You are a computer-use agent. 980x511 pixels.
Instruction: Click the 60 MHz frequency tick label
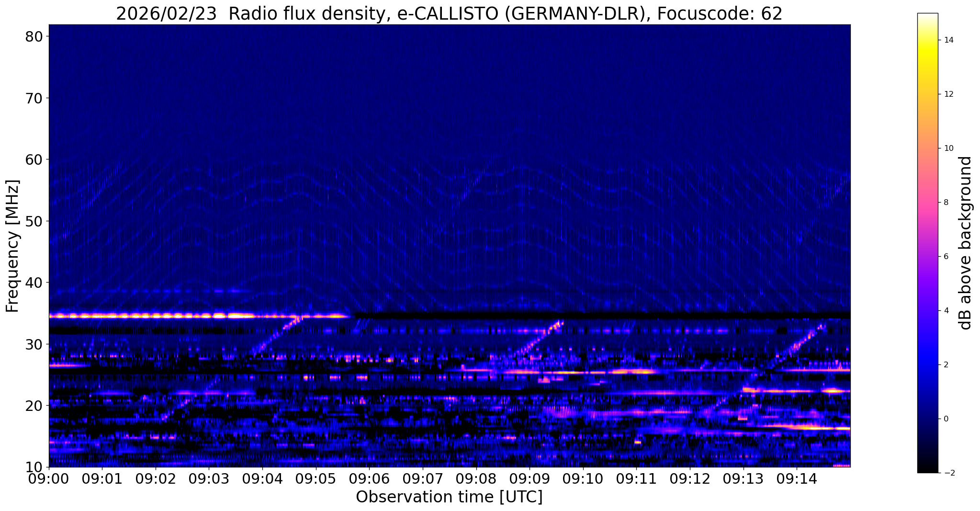pyautogui.click(x=33, y=159)
